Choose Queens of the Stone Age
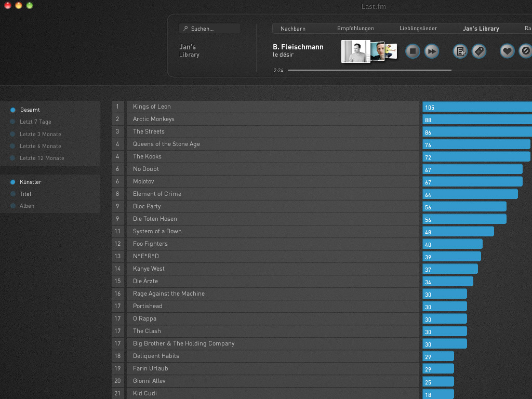This screenshot has width=532, height=399. (273, 144)
